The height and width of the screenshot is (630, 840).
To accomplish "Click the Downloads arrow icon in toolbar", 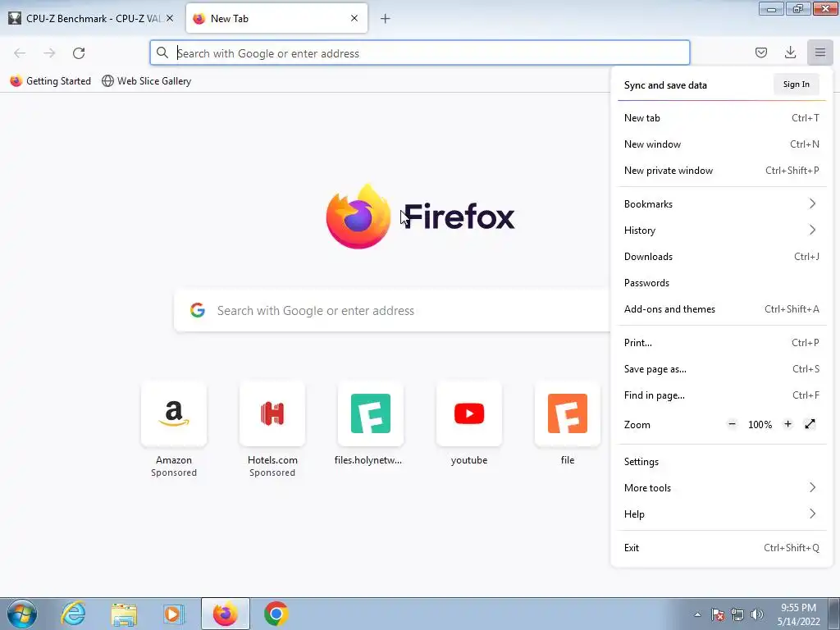I will pos(790,52).
